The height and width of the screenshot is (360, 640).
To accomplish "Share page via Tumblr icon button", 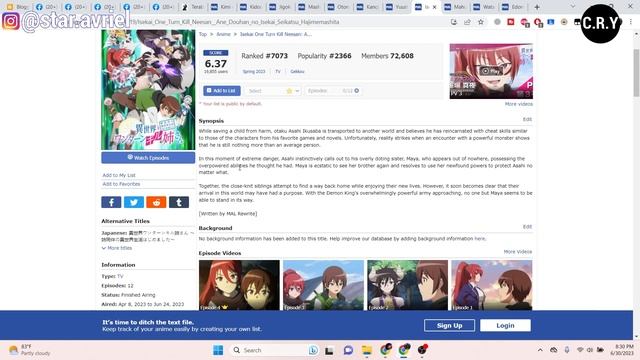I will tap(179, 202).
